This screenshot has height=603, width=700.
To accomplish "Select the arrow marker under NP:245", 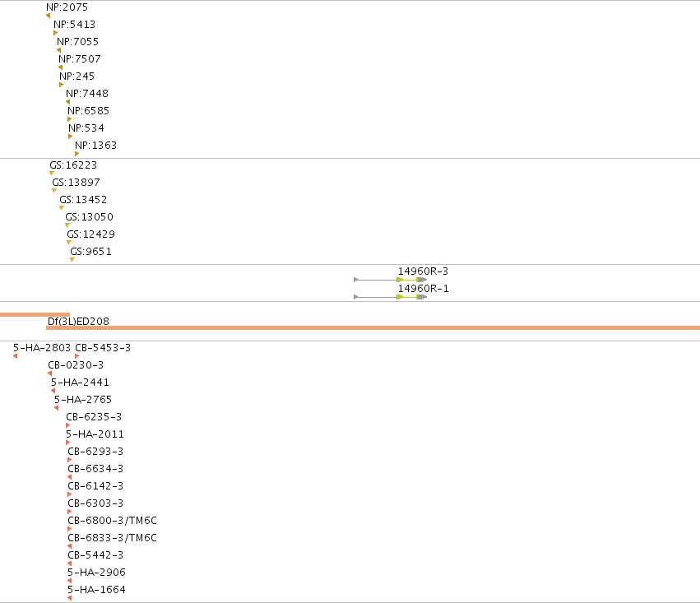I will (x=61, y=85).
